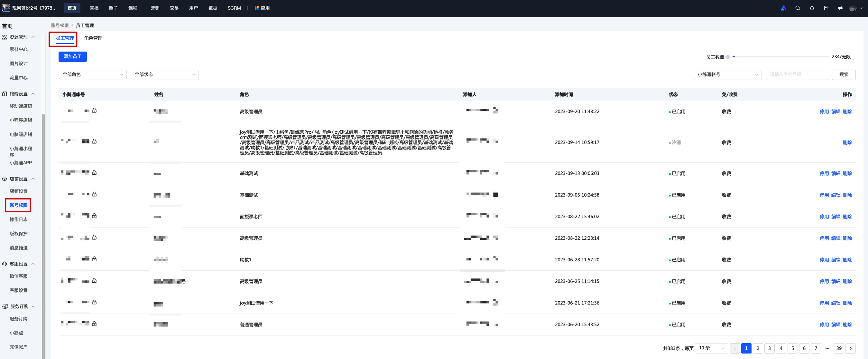Click the 添加员工 button

pos(72,57)
